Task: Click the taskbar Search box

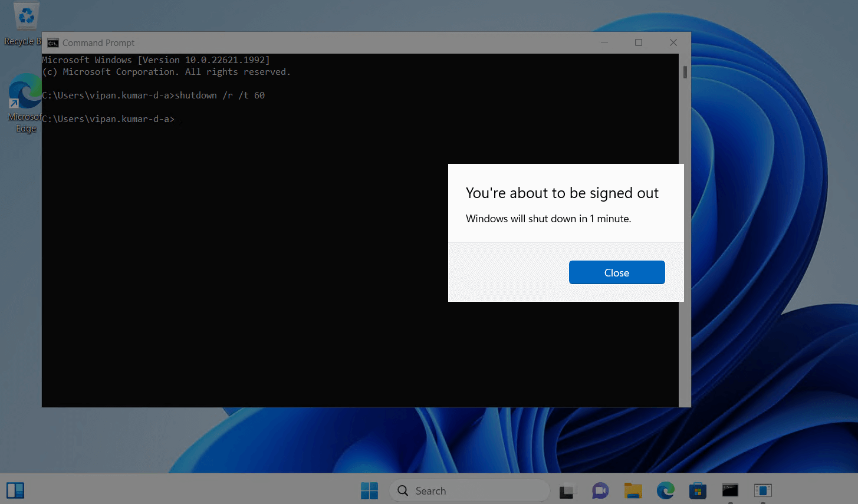Action: tap(469, 490)
